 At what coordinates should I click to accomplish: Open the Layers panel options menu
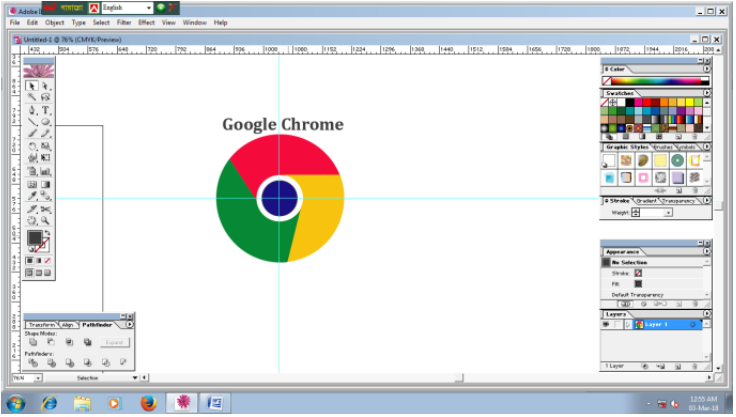click(706, 314)
